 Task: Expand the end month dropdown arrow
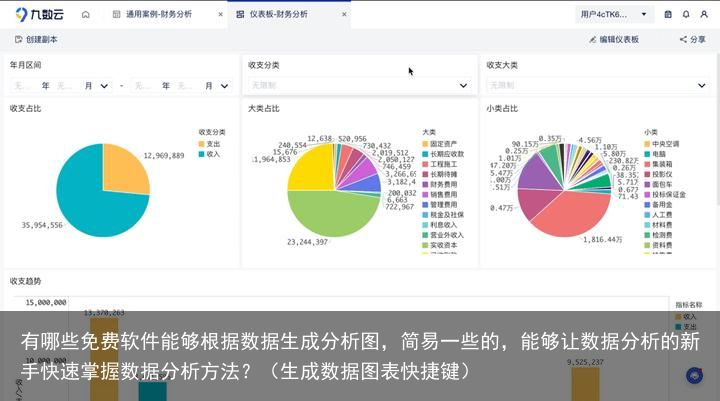[224, 86]
